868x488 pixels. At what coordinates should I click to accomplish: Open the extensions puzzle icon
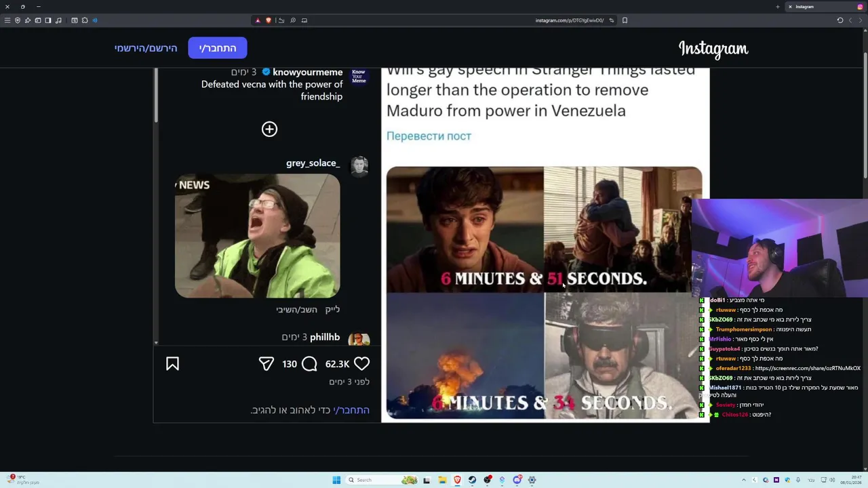(x=85, y=20)
